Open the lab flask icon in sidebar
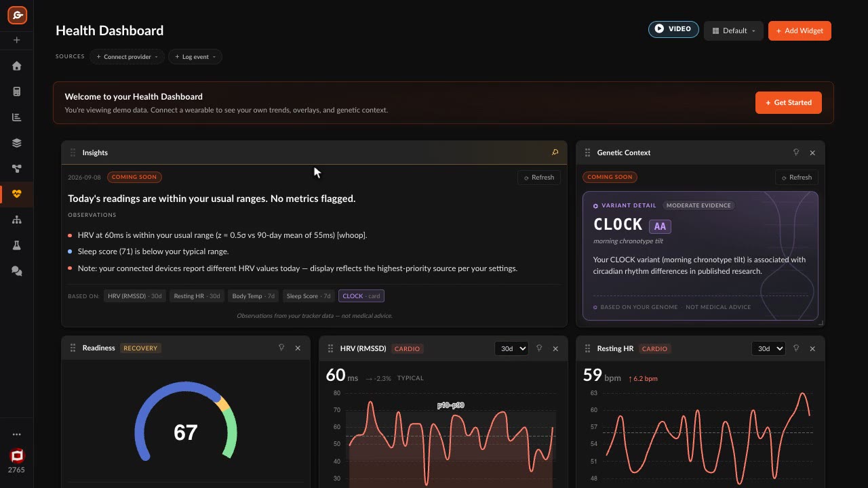868x488 pixels. (x=17, y=245)
